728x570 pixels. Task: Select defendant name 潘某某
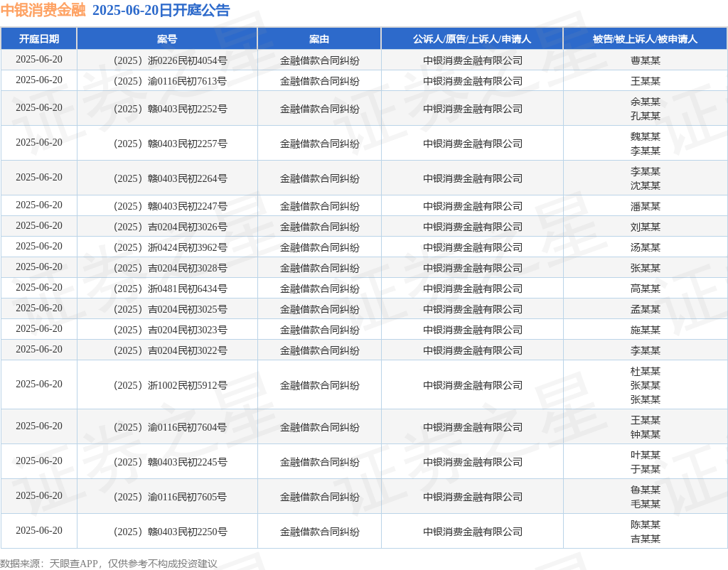point(646,206)
